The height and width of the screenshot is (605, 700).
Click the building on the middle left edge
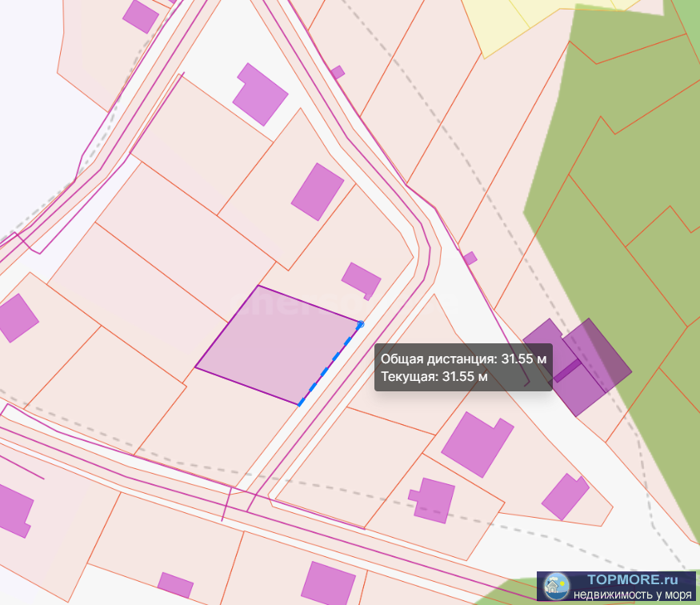pos(16,317)
